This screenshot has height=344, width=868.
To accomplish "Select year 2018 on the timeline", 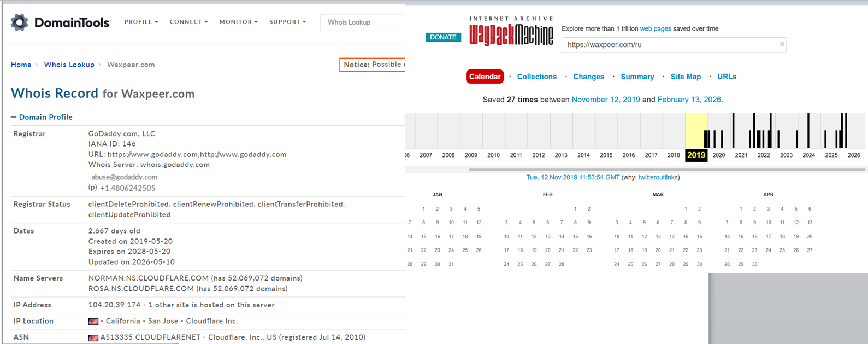I will (x=674, y=155).
